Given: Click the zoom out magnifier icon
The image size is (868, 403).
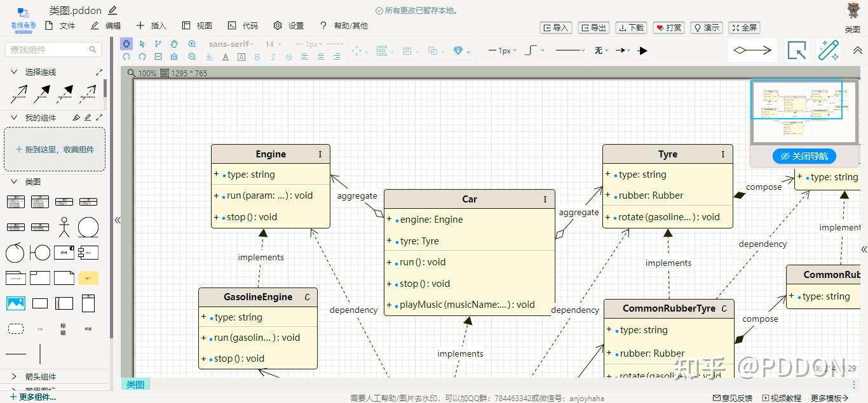Looking at the screenshot, I should (192, 56).
